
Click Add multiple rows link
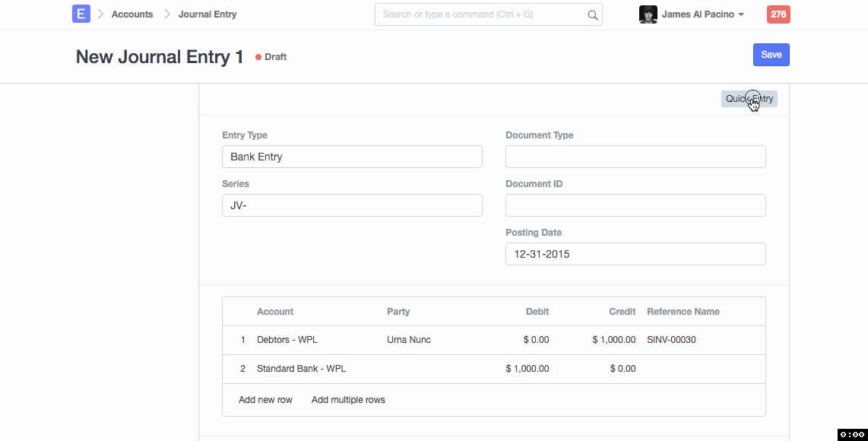tap(348, 400)
